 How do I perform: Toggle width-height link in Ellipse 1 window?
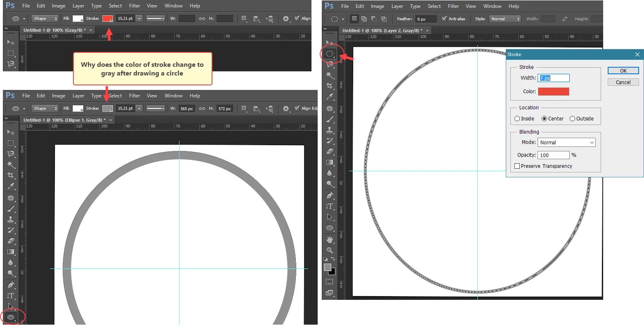(x=202, y=108)
